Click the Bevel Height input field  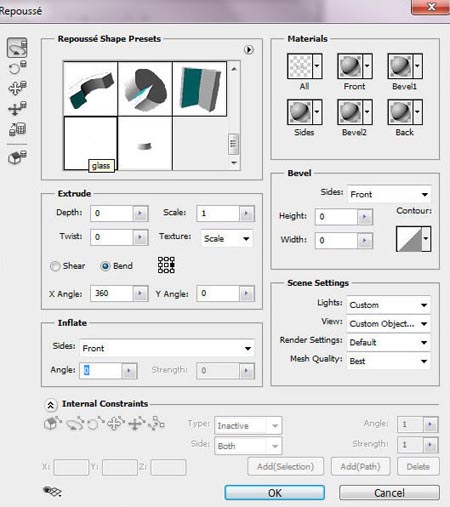pos(336,217)
